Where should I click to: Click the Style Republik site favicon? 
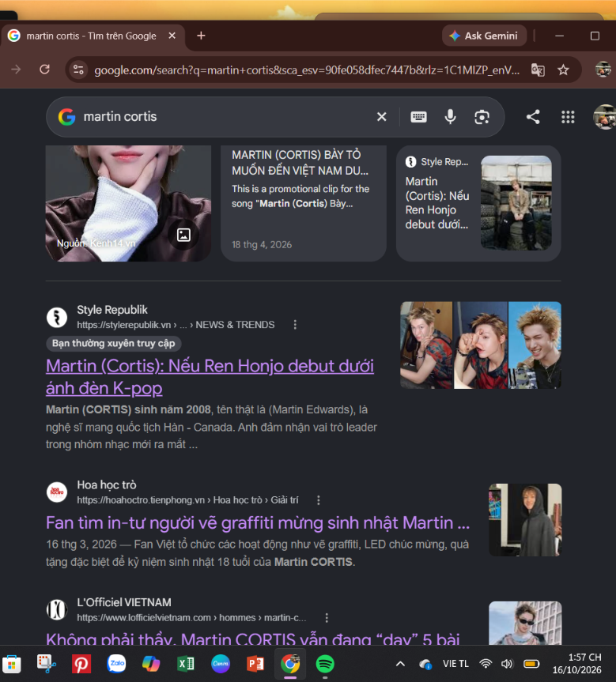click(x=57, y=317)
